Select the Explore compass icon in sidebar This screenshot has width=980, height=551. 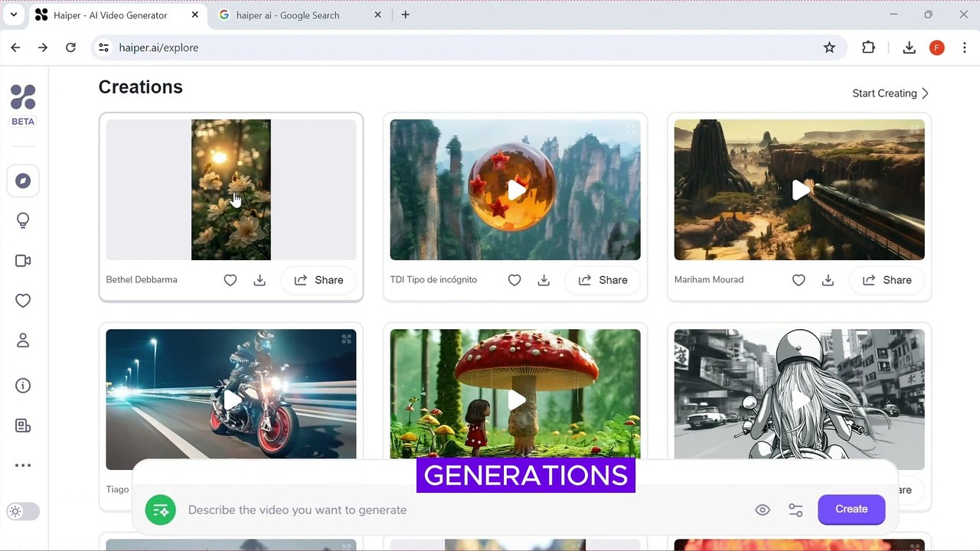click(23, 181)
